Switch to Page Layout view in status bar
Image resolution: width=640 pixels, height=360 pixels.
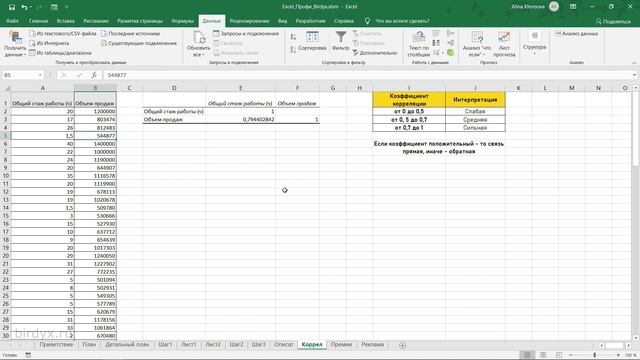pyautogui.click(x=543, y=355)
